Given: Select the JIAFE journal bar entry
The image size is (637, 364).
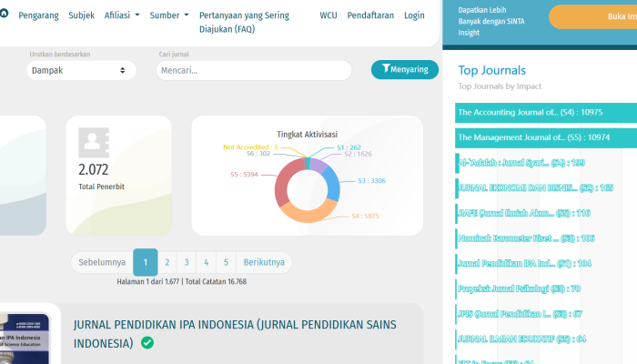Looking at the screenshot, I should tap(524, 213).
